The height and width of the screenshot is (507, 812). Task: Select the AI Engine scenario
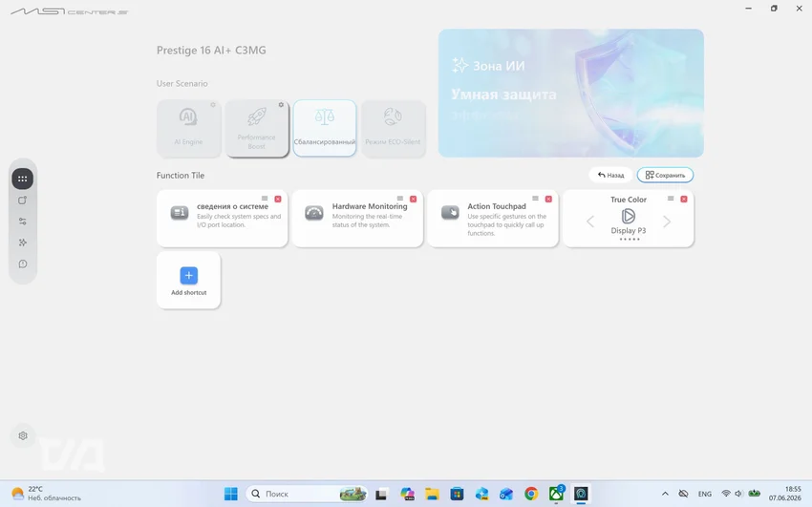188,128
